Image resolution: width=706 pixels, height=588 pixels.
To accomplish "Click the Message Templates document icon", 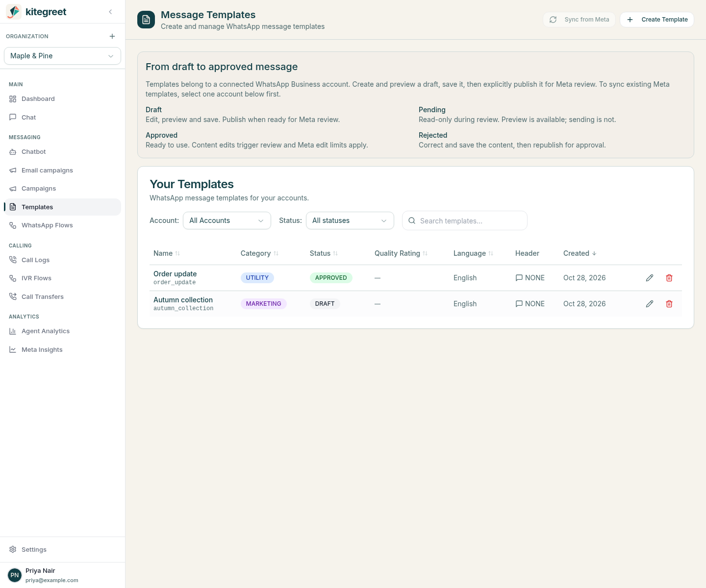I will 146,20.
